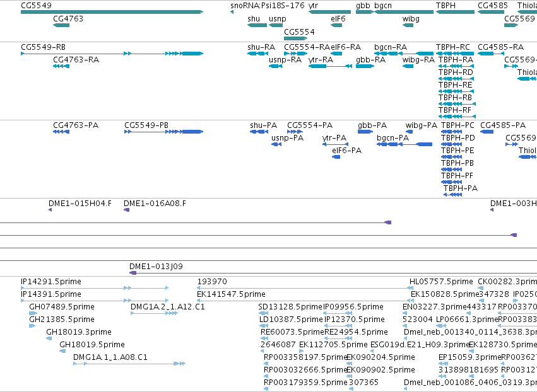Select the TBPH-RB transcript label

coord(456,98)
